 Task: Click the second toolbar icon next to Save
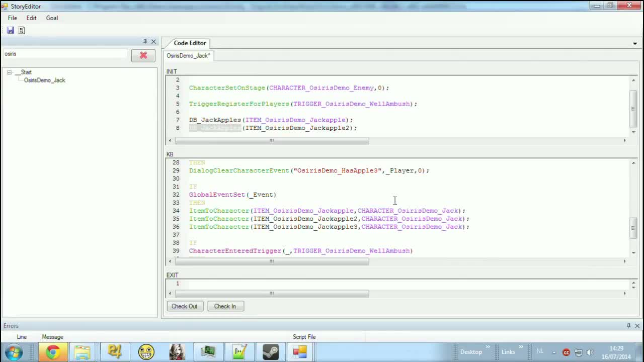pos(22,30)
